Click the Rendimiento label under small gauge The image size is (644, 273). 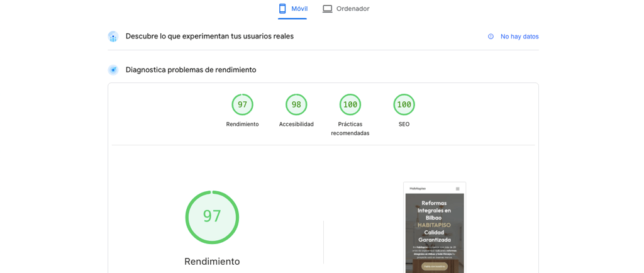point(242,125)
